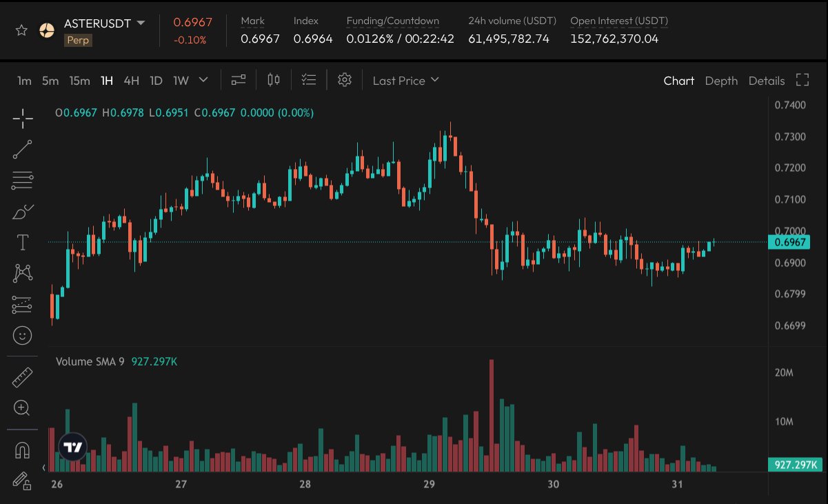This screenshot has height=504, width=828.
Task: Add ASTERUSDT to favorites with star
Action: point(21,30)
